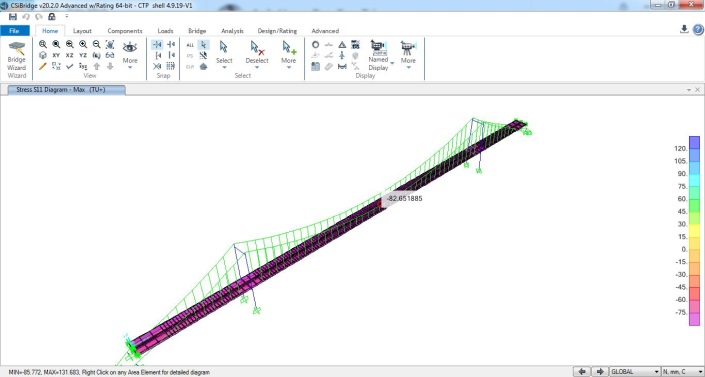Open the Loads ribbon tab

(165, 31)
